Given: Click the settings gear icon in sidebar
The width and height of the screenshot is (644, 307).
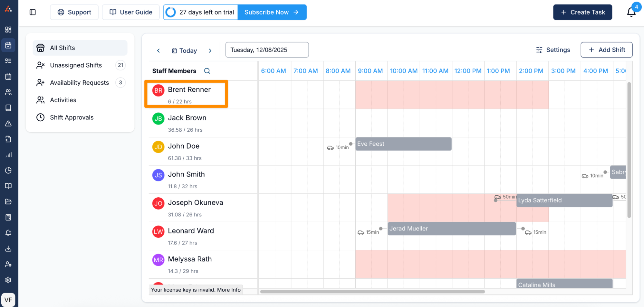Looking at the screenshot, I should (x=8, y=280).
